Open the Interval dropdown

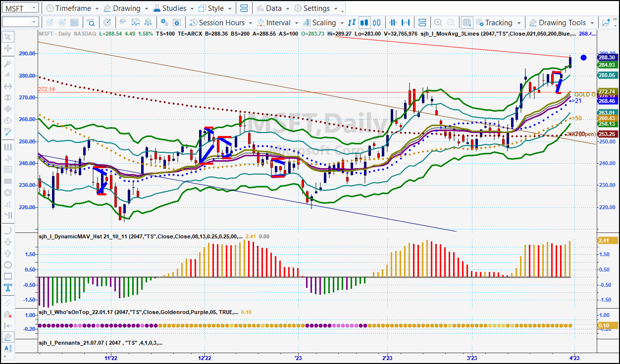point(278,22)
